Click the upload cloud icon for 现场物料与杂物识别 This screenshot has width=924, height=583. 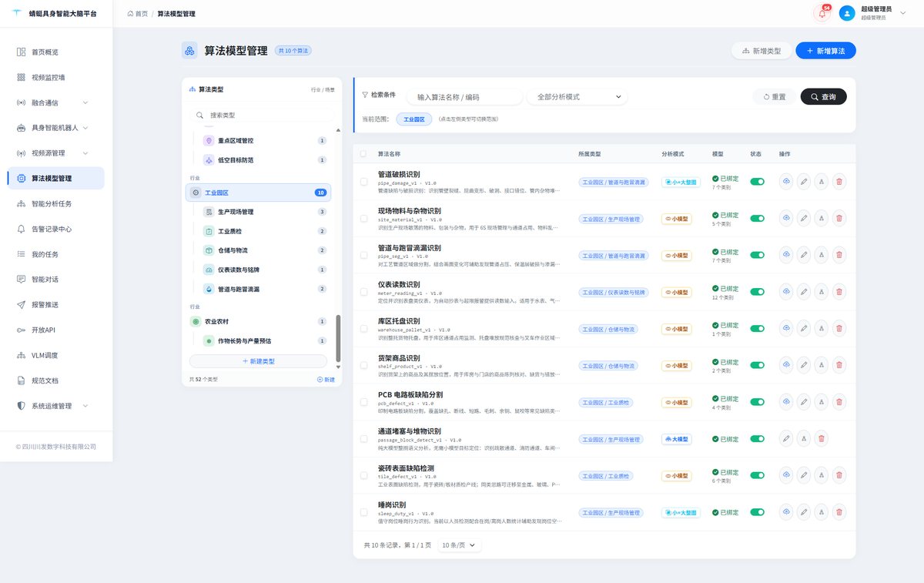tap(786, 219)
